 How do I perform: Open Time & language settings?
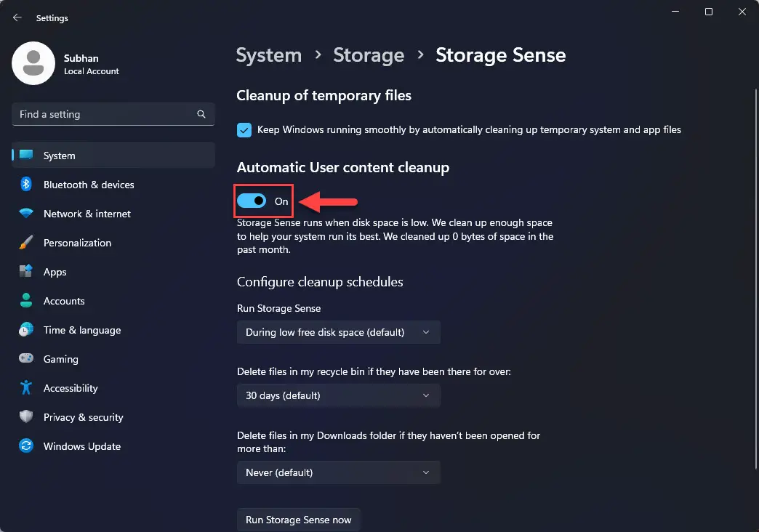pos(113,330)
